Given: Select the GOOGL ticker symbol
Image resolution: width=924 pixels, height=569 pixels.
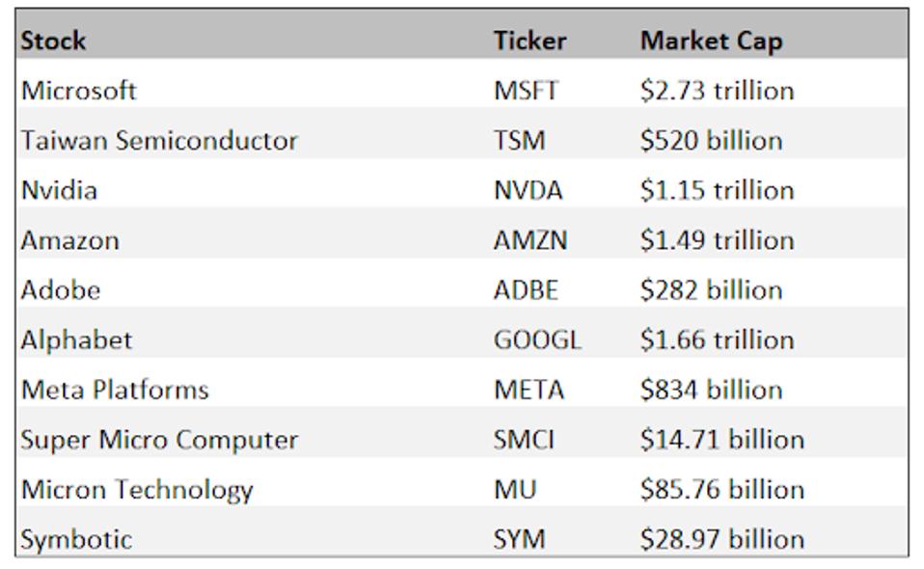Looking at the screenshot, I should (x=537, y=340).
